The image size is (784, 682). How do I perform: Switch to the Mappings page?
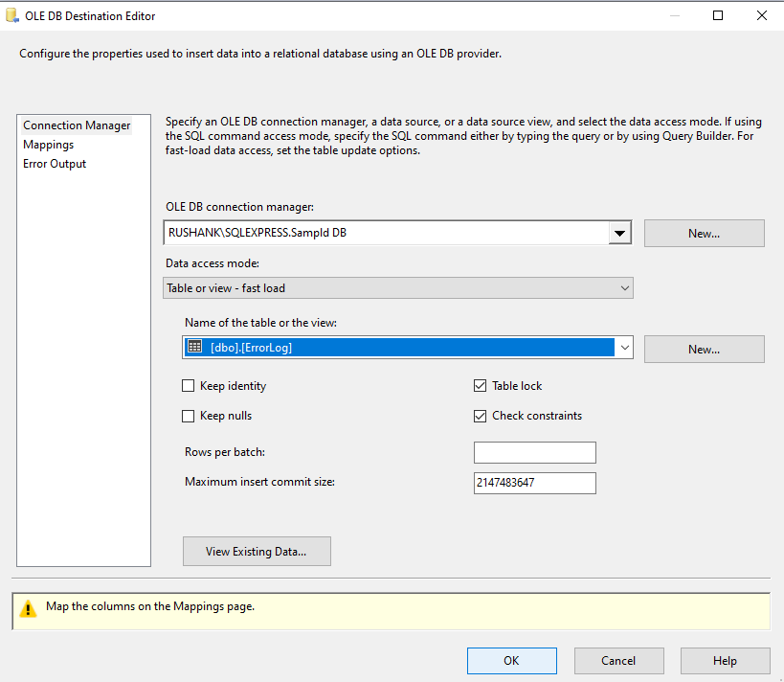pyautogui.click(x=49, y=145)
